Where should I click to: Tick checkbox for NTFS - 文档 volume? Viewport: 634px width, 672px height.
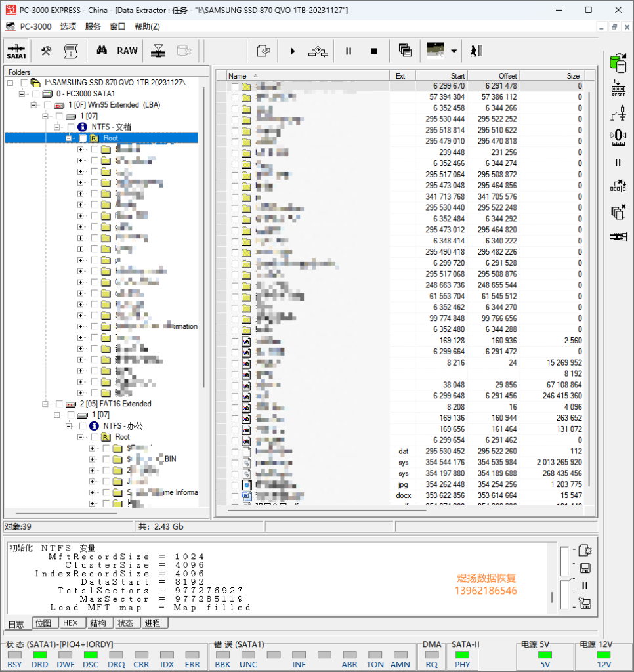click(x=71, y=127)
